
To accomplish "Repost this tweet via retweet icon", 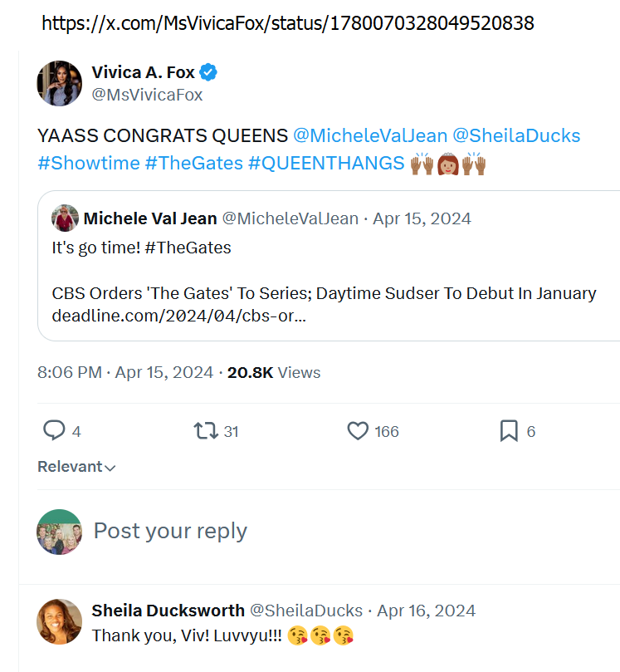I will coord(205,430).
